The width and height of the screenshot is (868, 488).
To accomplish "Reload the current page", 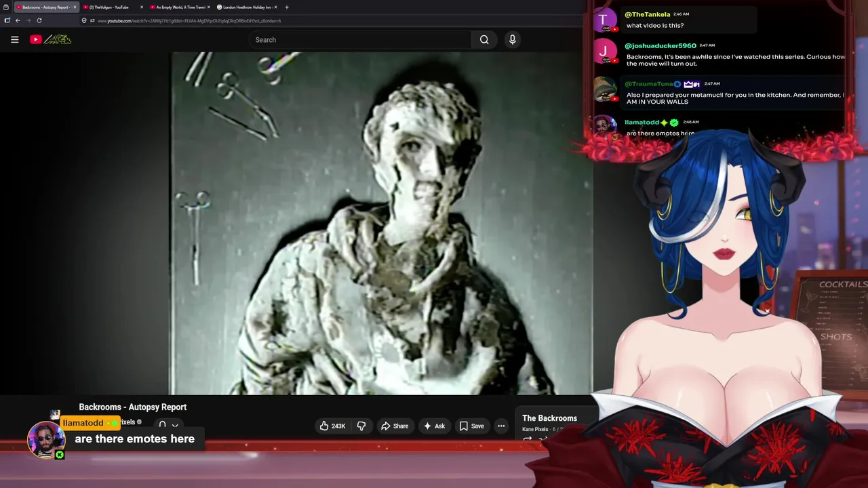I will point(39,20).
